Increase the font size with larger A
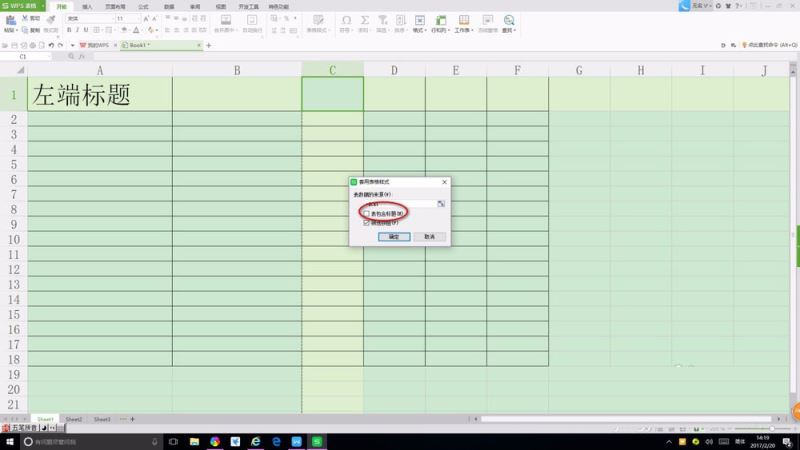The height and width of the screenshot is (450, 800). pyautogui.click(x=146, y=18)
